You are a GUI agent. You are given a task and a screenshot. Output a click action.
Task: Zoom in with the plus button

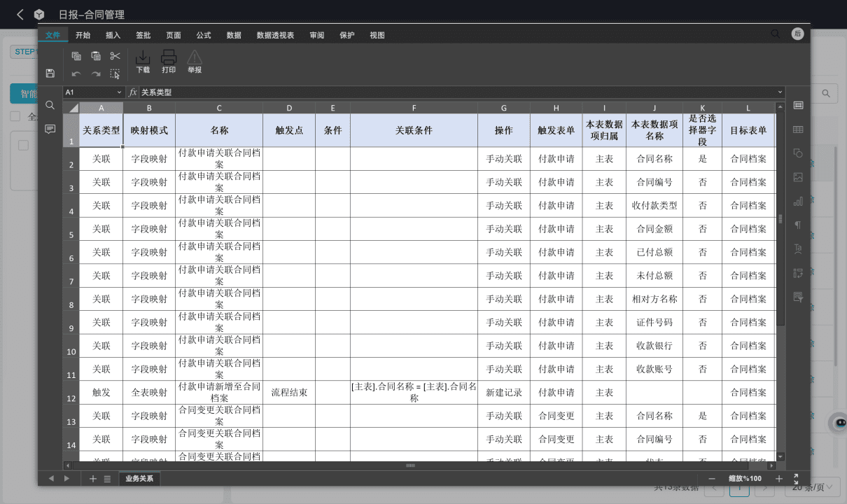(779, 479)
